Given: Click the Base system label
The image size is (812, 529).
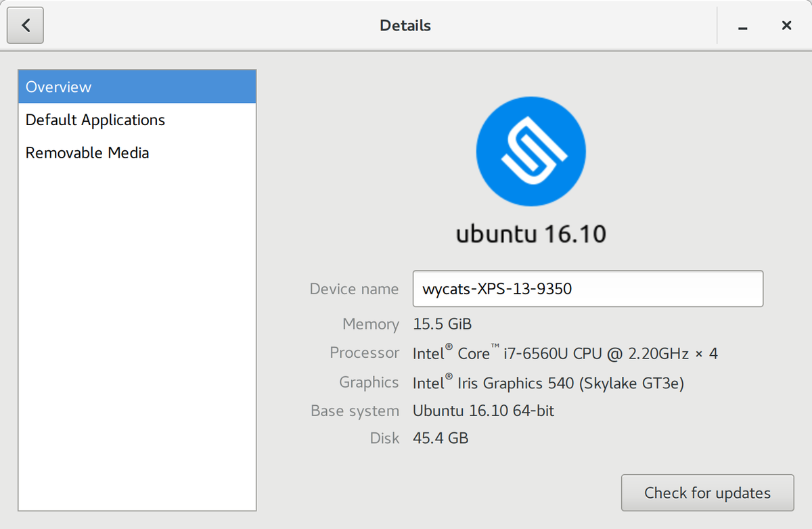Looking at the screenshot, I should (x=355, y=411).
